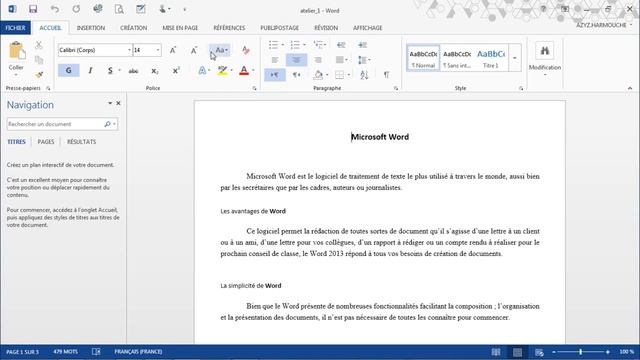
Task: Click the FRANÇAIS (FRANCE) language indicator
Action: pos(138,351)
